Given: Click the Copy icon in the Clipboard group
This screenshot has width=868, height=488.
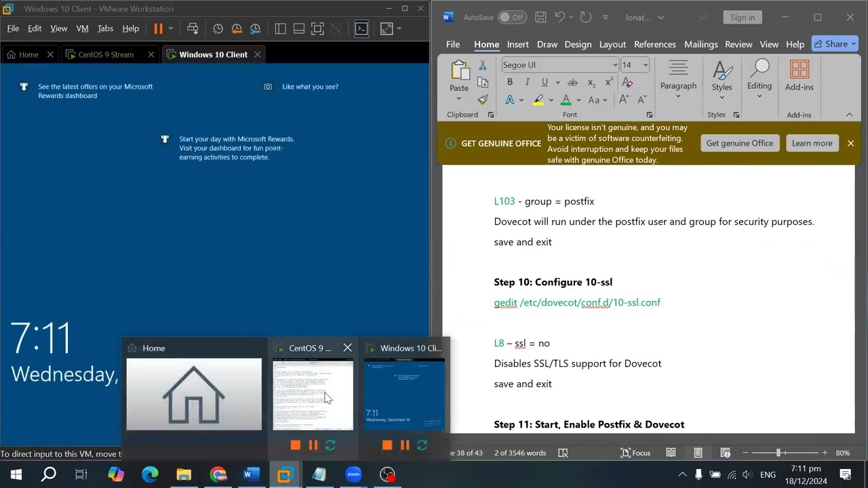Looking at the screenshot, I should pyautogui.click(x=483, y=83).
